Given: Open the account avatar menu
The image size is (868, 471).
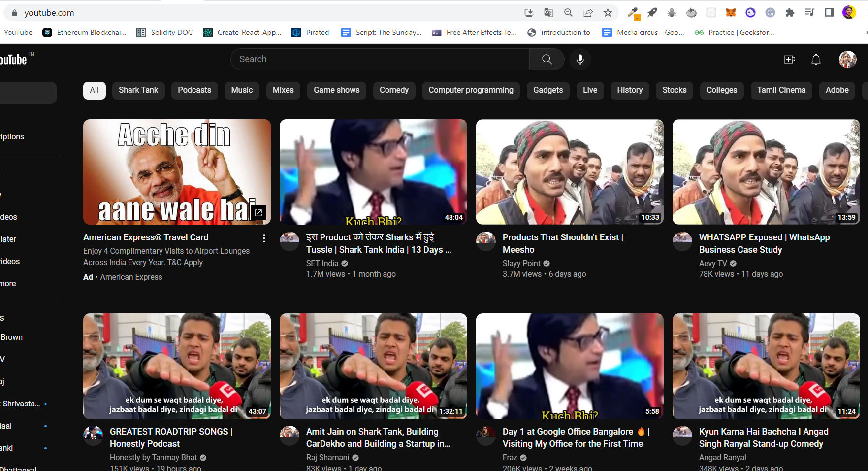Looking at the screenshot, I should (848, 59).
